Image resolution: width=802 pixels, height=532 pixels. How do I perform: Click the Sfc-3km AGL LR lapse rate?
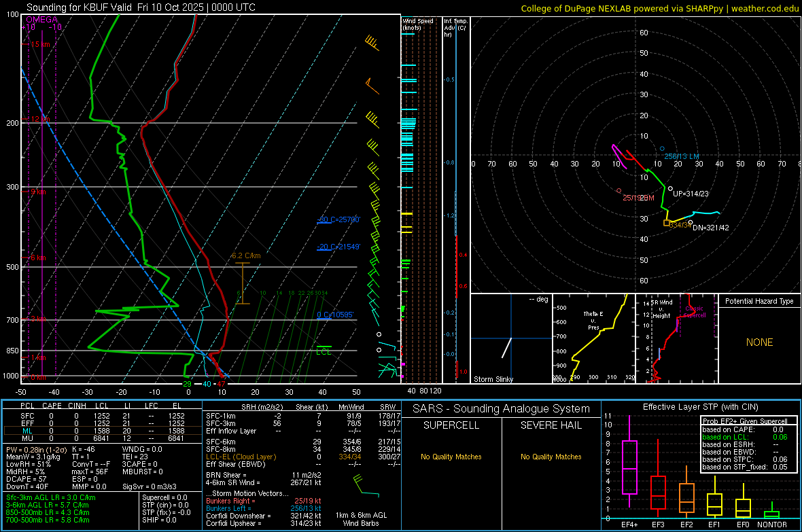point(51,497)
